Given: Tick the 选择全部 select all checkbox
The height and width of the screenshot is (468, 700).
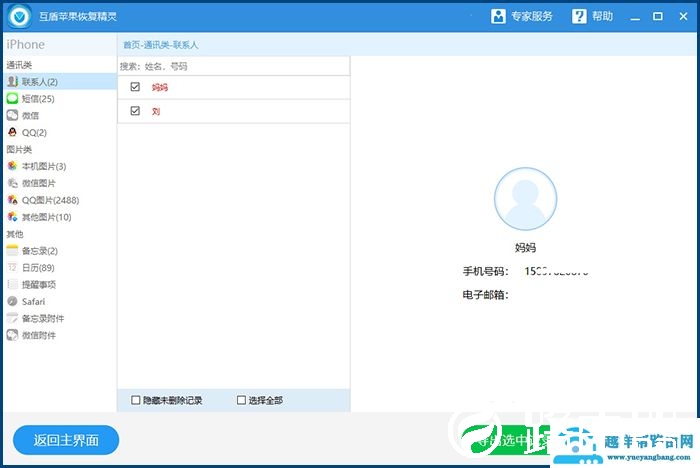Looking at the screenshot, I should 242,400.
